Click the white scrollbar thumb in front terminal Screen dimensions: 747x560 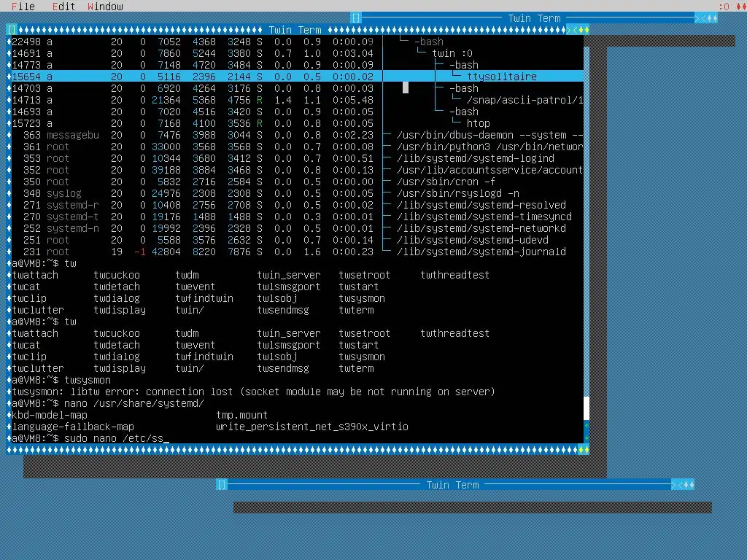pos(587,408)
